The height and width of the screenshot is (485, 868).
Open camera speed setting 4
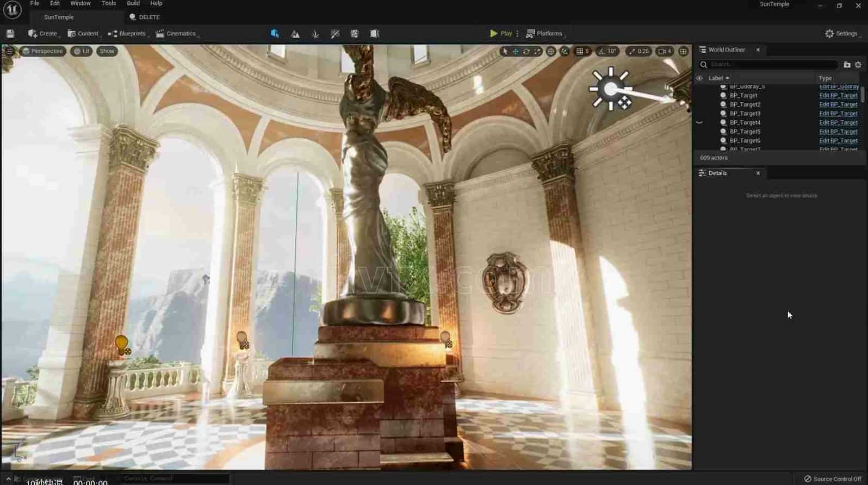(x=665, y=51)
